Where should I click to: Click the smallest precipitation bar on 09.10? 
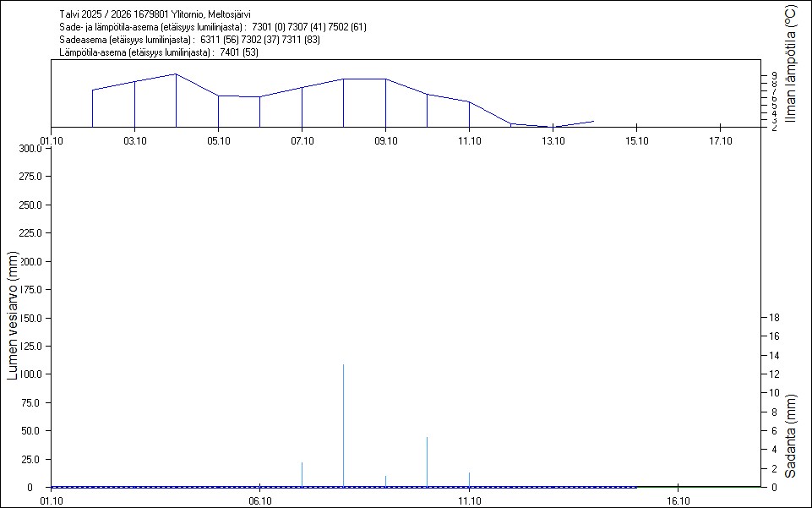[x=385, y=481]
